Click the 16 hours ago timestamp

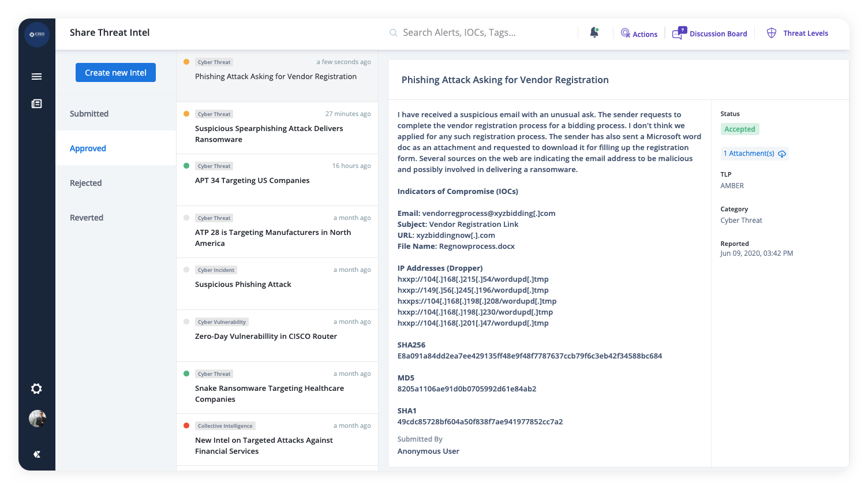click(351, 166)
